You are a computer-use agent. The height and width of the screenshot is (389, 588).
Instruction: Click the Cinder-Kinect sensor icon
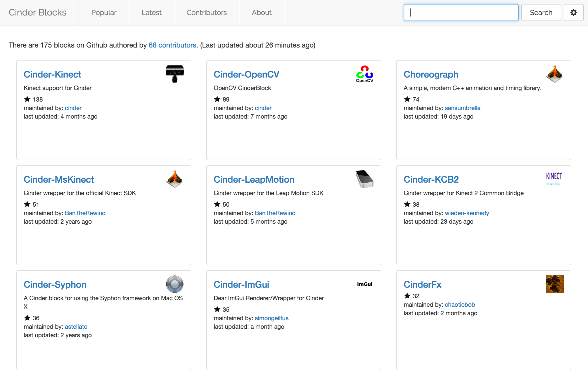(x=175, y=74)
